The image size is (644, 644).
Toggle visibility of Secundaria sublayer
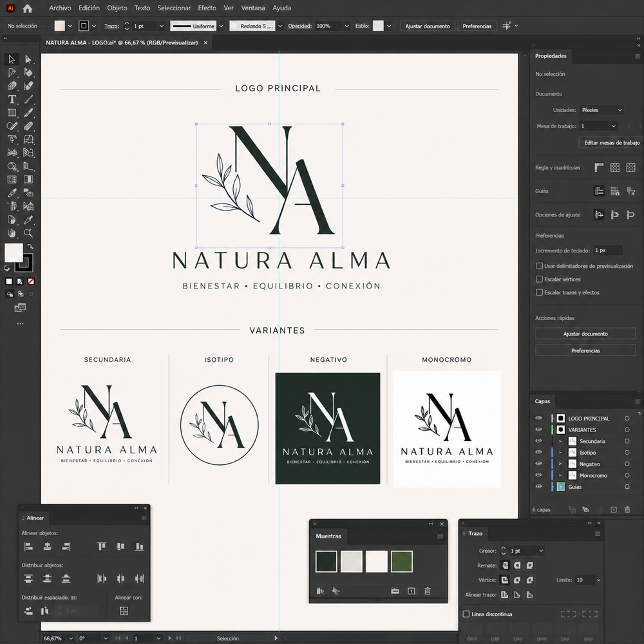(x=538, y=440)
